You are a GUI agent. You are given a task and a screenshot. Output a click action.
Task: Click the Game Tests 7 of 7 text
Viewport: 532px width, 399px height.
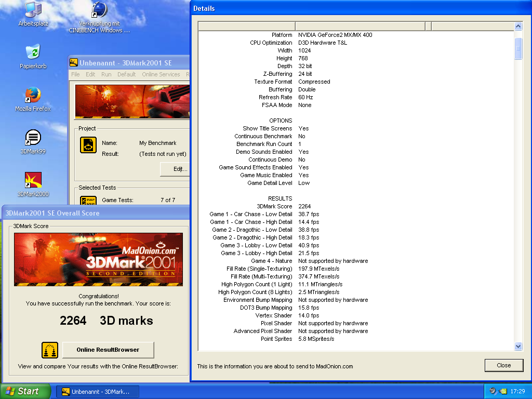(168, 200)
